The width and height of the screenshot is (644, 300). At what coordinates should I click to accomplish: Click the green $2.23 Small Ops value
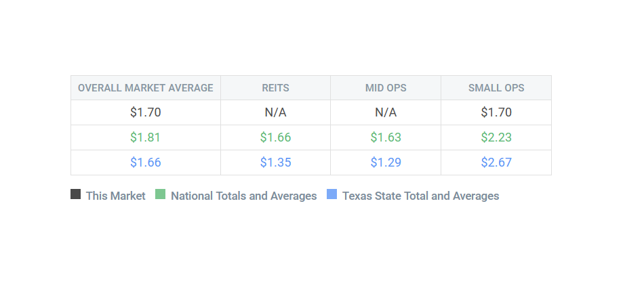coord(496,137)
